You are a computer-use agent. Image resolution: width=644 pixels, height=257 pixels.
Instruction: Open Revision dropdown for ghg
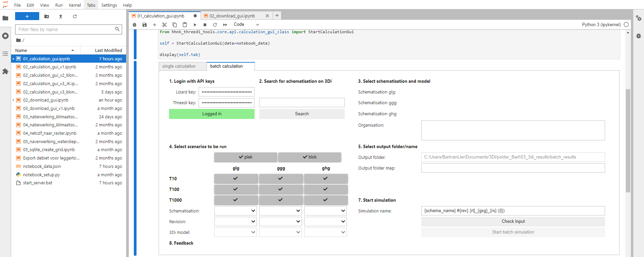[x=325, y=221]
